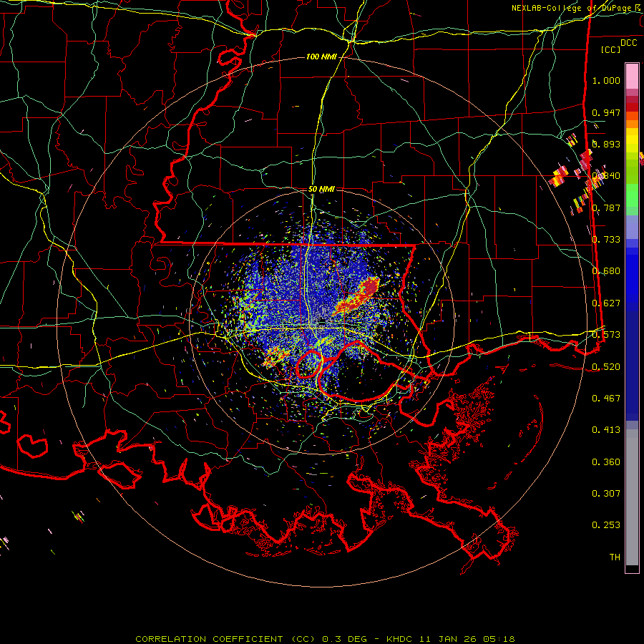Click the TH threshold label
Image resolution: width=644 pixels, height=644 pixels.
615,557
